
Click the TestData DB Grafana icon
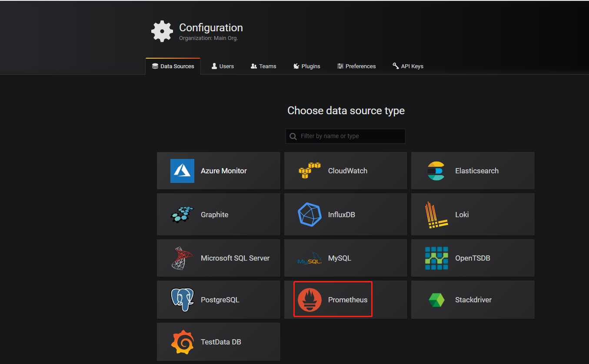182,342
